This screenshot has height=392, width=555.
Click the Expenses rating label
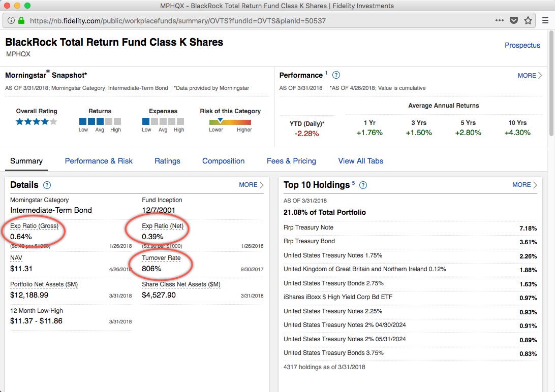pyautogui.click(x=163, y=111)
